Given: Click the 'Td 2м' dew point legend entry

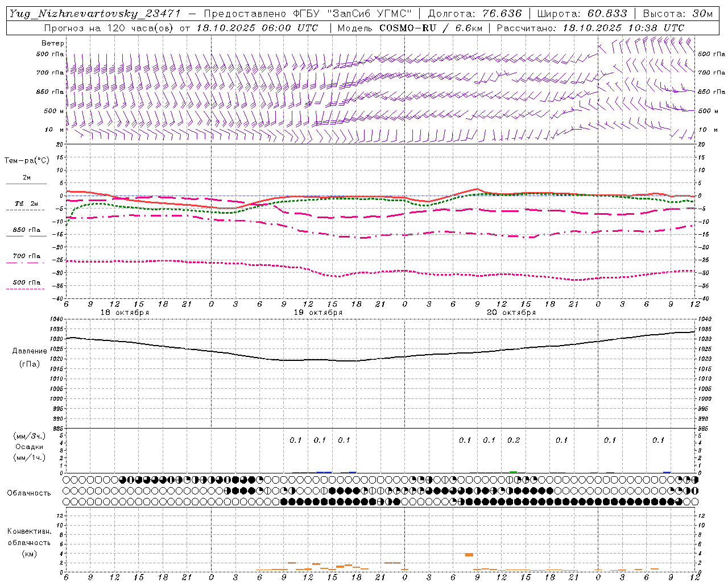Looking at the screenshot, I should coord(26,203).
